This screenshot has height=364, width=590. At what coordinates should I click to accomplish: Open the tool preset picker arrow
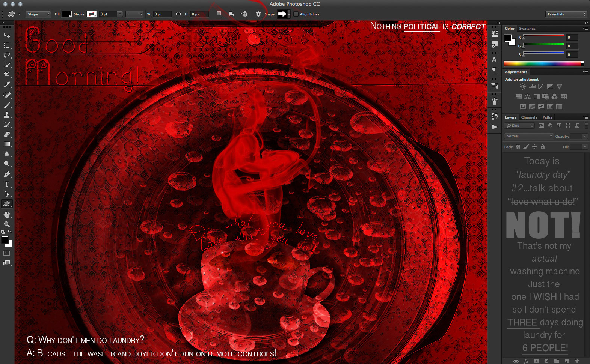click(x=19, y=14)
